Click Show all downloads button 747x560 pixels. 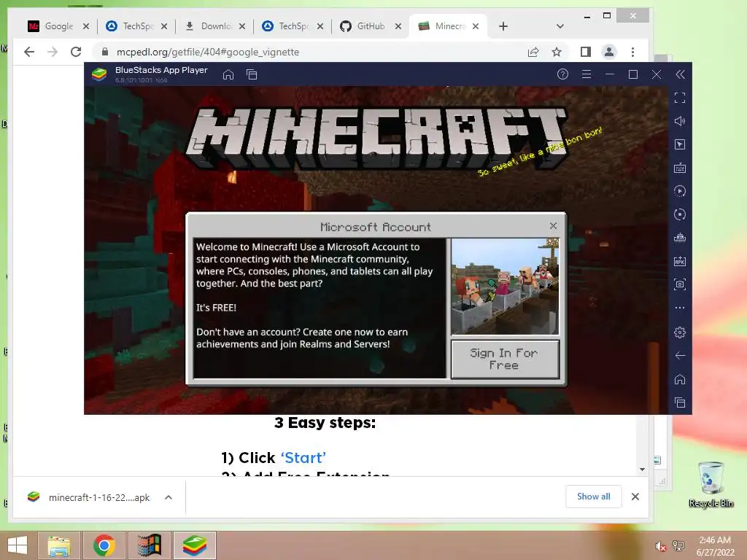pyautogui.click(x=593, y=497)
